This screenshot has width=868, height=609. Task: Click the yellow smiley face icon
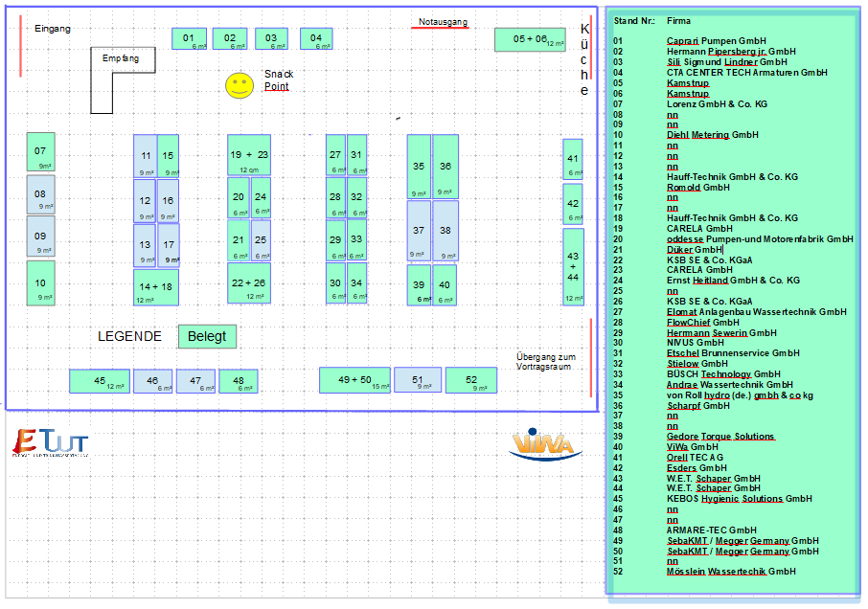tap(240, 86)
